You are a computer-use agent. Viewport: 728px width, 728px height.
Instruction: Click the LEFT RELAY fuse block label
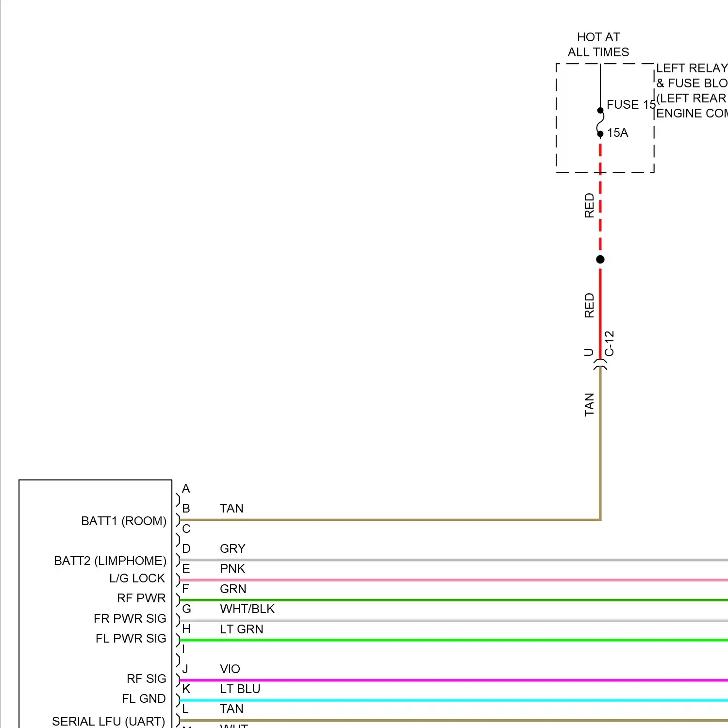pos(692,90)
